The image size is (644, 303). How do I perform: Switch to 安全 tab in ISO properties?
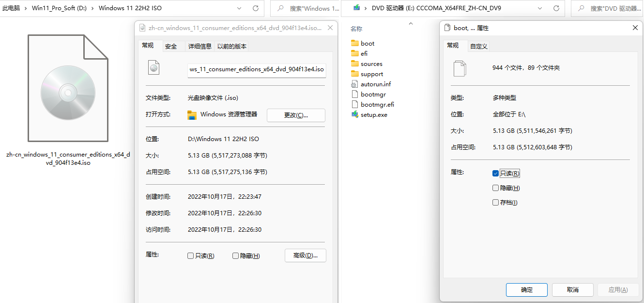tap(171, 47)
